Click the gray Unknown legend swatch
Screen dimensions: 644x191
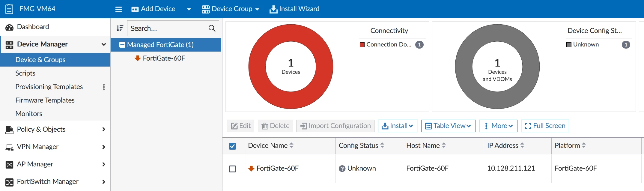tap(569, 45)
